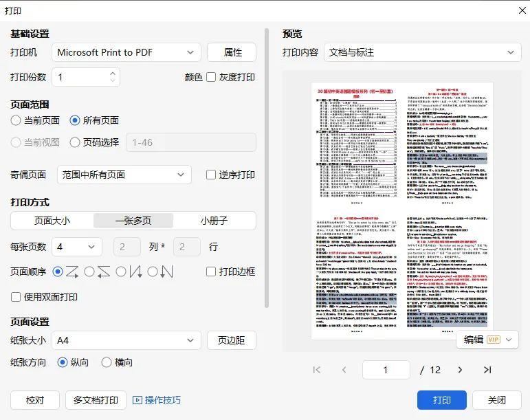Click the left settings panel scrollbar
This screenshot has height=420, width=530.
267,168
